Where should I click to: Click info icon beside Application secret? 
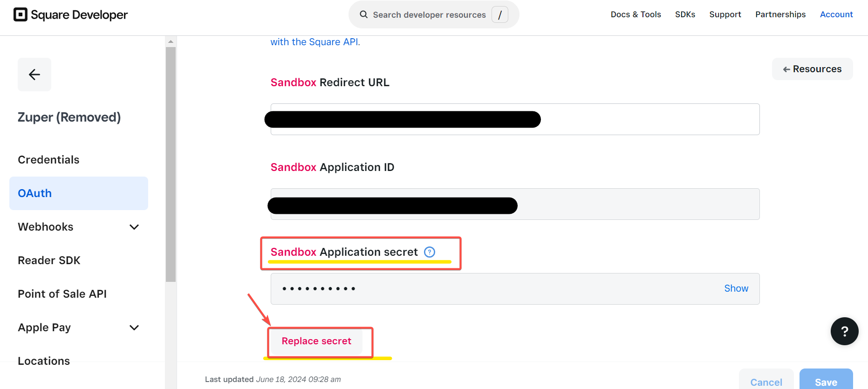pyautogui.click(x=430, y=252)
